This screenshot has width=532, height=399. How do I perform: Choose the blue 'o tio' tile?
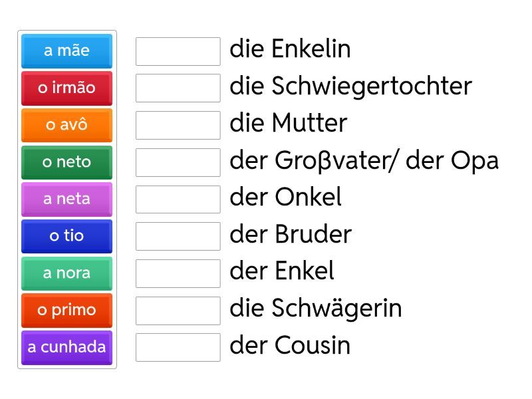(x=66, y=236)
